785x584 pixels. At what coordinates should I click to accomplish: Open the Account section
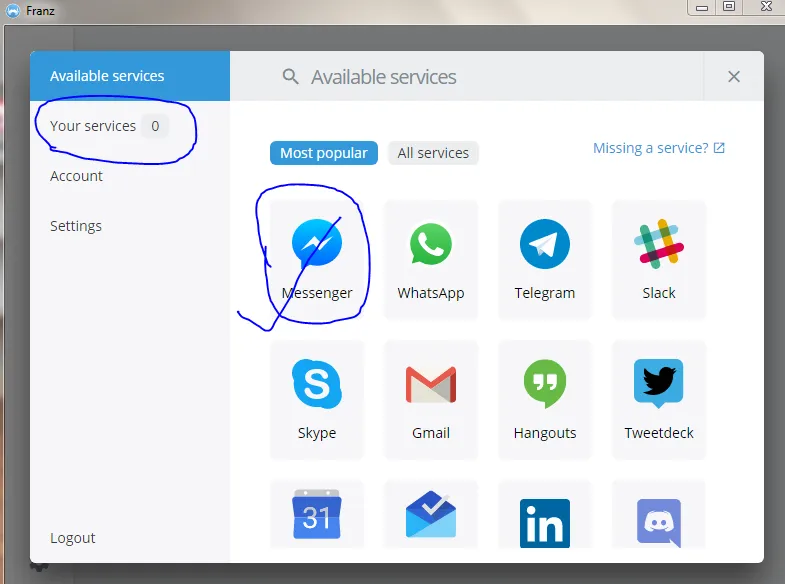[x=76, y=176]
